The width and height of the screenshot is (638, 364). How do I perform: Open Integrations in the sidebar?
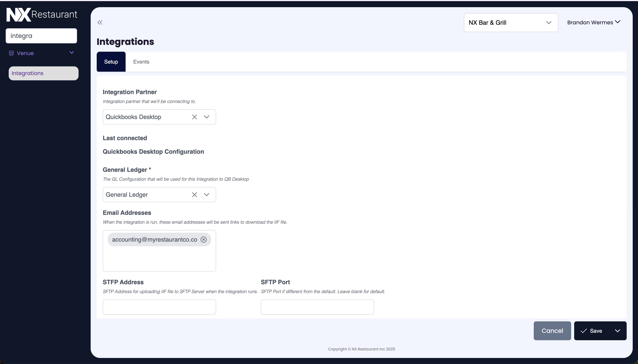tap(44, 73)
